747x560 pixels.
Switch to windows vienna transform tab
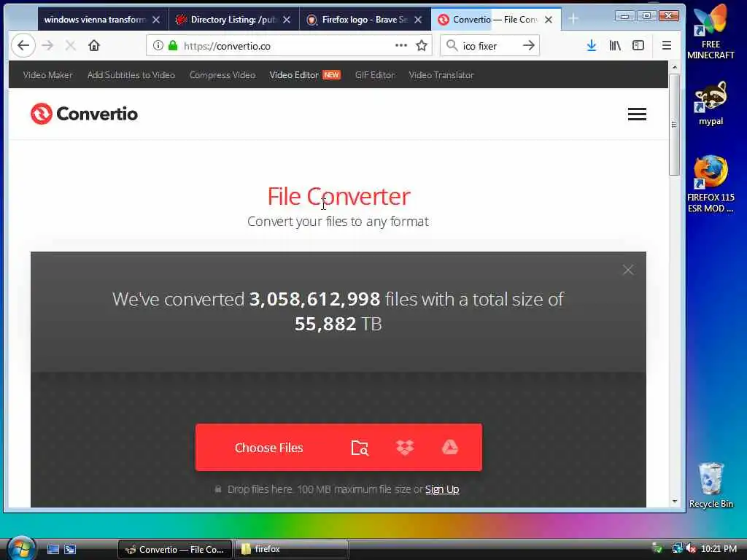click(x=94, y=20)
